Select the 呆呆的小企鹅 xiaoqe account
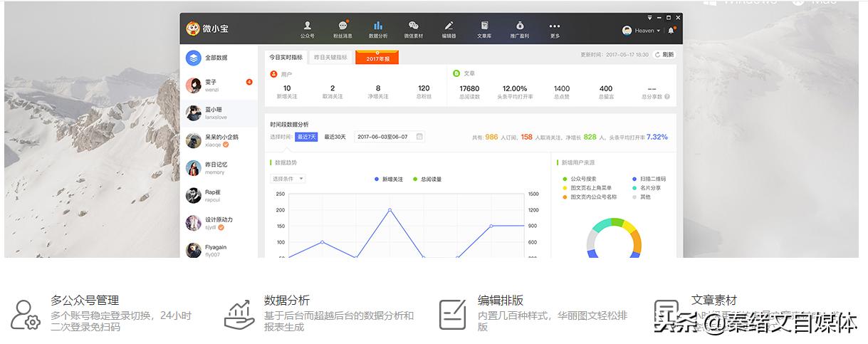 click(x=219, y=140)
